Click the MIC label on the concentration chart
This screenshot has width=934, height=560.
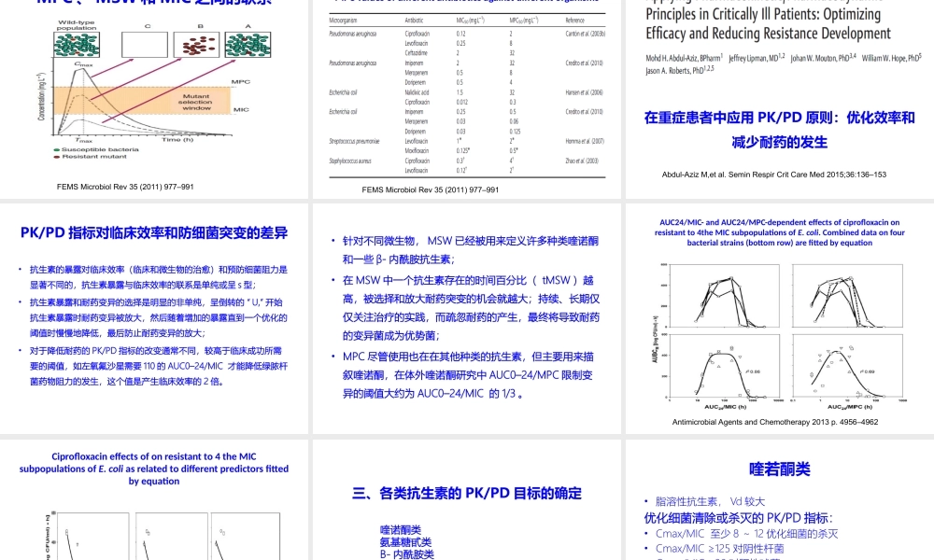point(241,109)
